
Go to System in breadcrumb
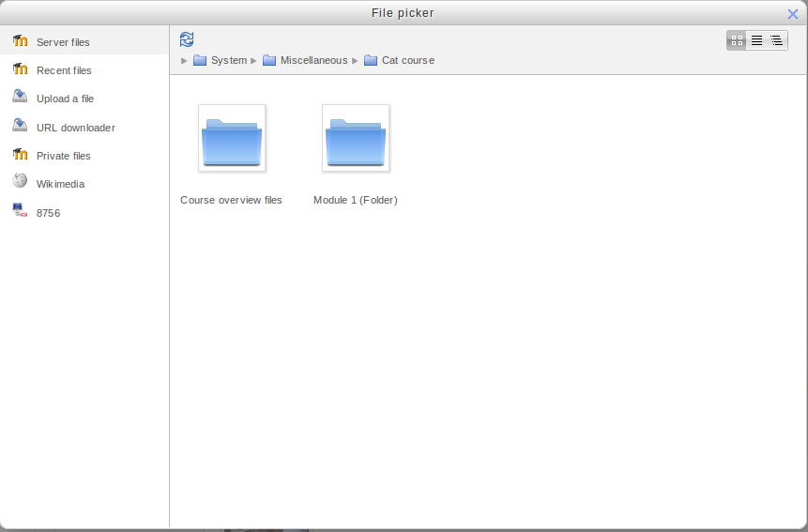pyautogui.click(x=229, y=60)
